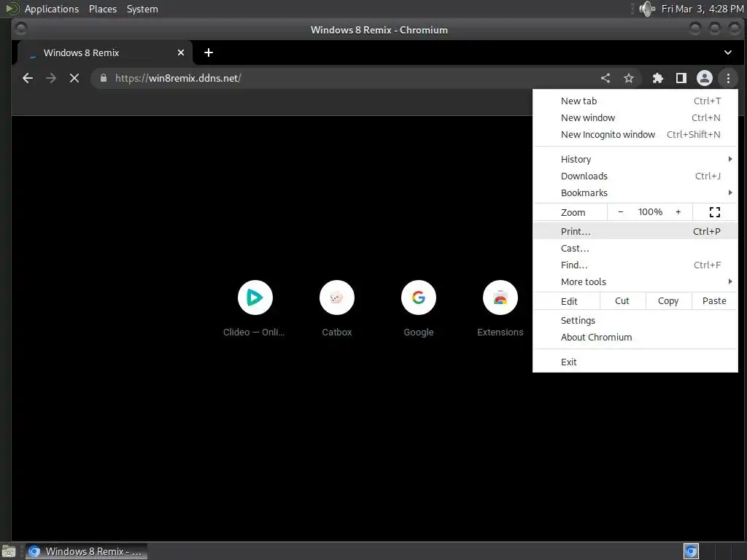Select the Windows 8 Remix tab

click(x=104, y=52)
